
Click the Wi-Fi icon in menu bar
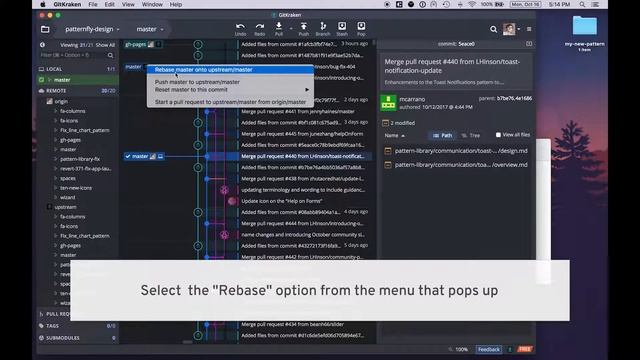(x=472, y=4)
